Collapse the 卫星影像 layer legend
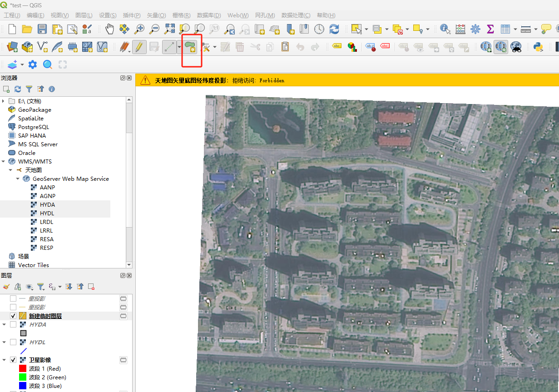This screenshot has height=392, width=559. (x=4, y=360)
